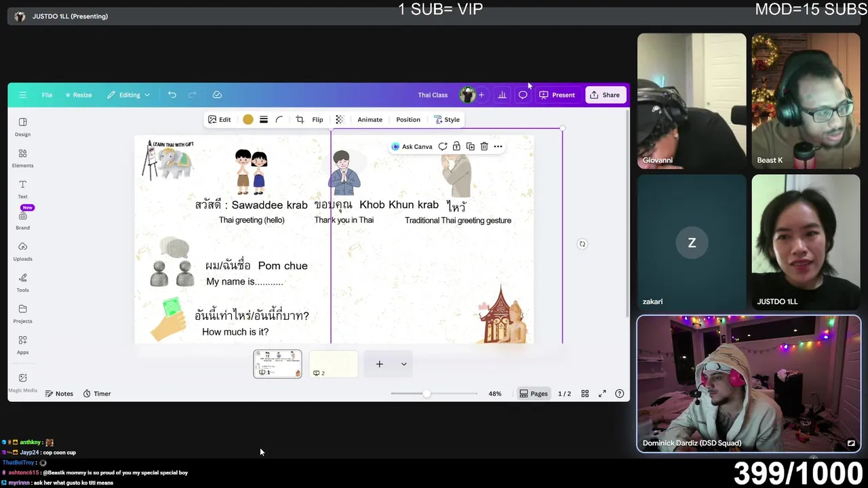Toggle the lock on selected element
This screenshot has height=488, width=868.
coord(456,146)
